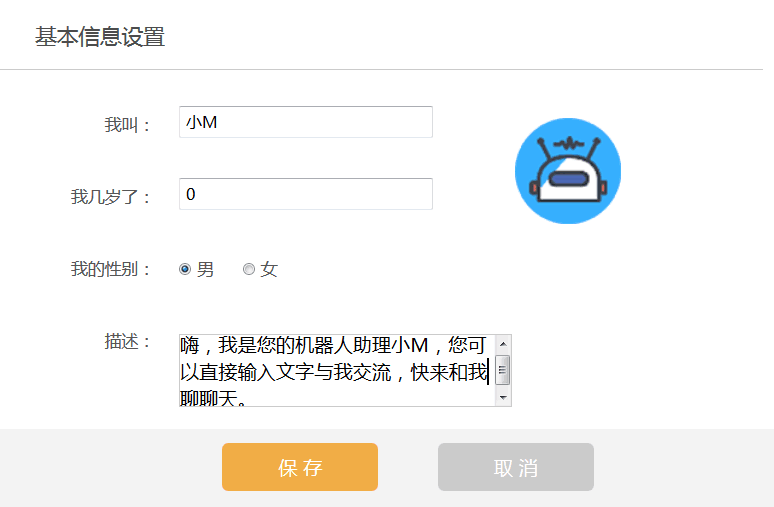The height and width of the screenshot is (507, 774).
Task: Click the 基本信息设置 heading
Action: pos(100,37)
